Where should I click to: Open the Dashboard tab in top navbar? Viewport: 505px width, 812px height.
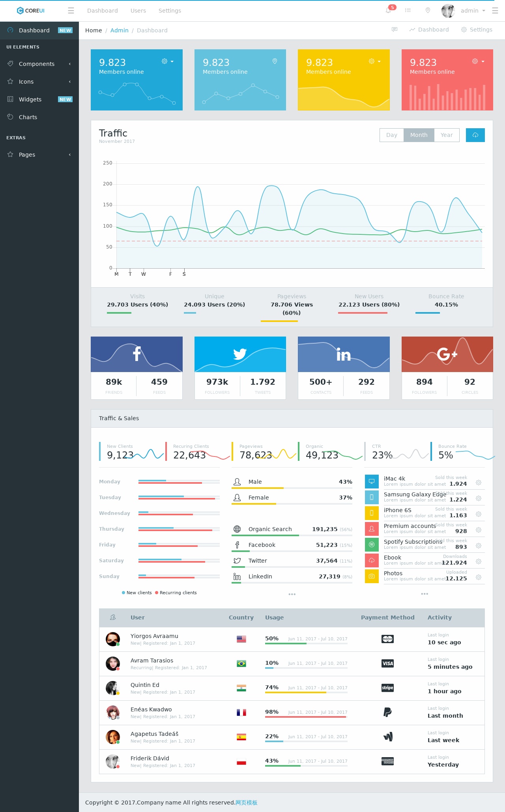(x=103, y=11)
